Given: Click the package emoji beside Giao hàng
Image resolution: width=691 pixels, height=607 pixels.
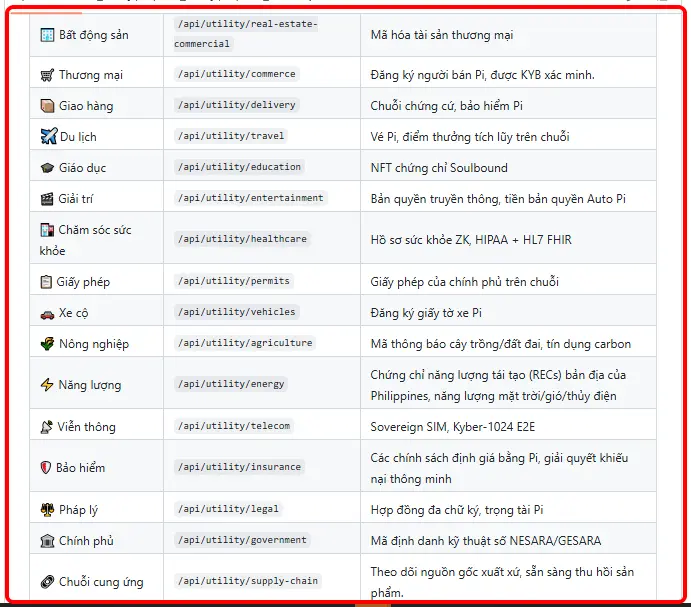Looking at the screenshot, I should (47, 106).
